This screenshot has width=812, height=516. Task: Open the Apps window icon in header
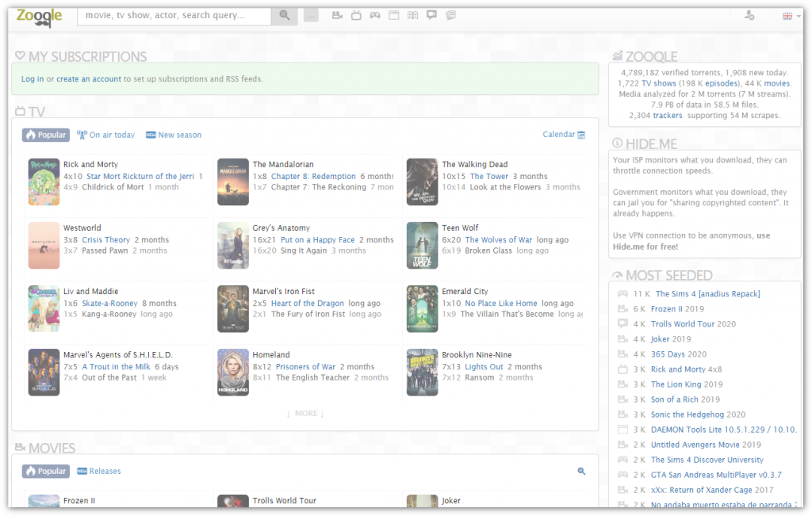pyautogui.click(x=394, y=16)
